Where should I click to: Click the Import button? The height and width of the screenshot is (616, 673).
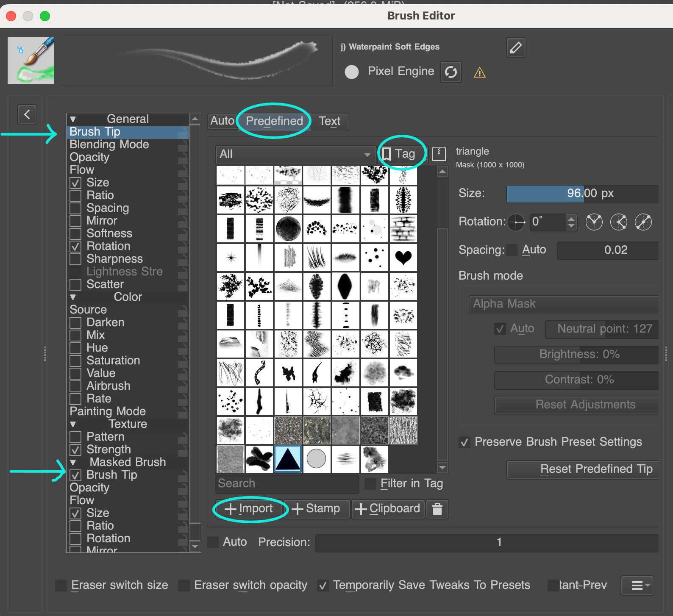pos(249,509)
